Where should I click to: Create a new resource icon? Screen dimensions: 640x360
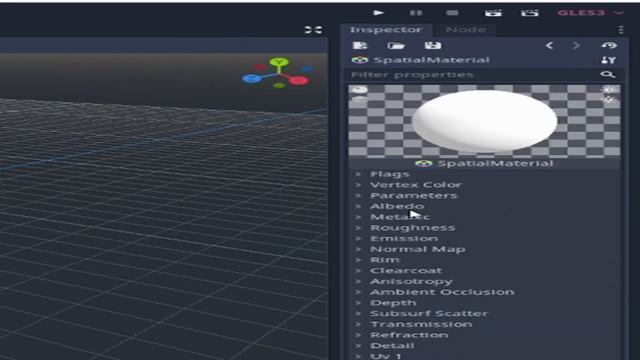click(x=360, y=45)
